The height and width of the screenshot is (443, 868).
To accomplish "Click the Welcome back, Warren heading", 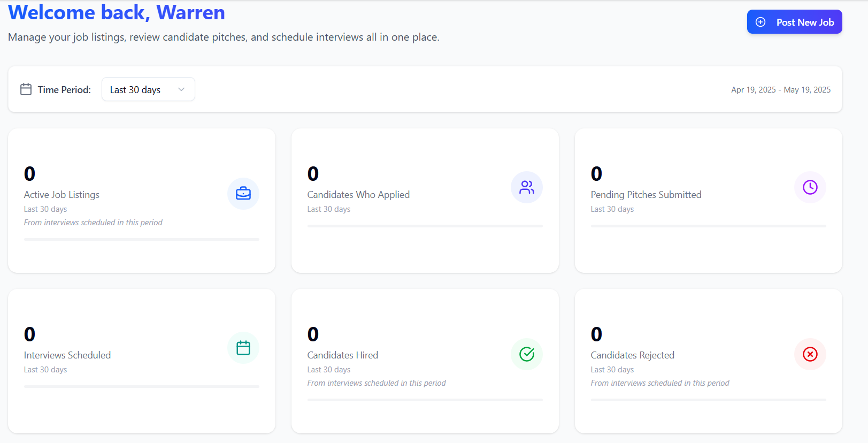I will pyautogui.click(x=117, y=12).
